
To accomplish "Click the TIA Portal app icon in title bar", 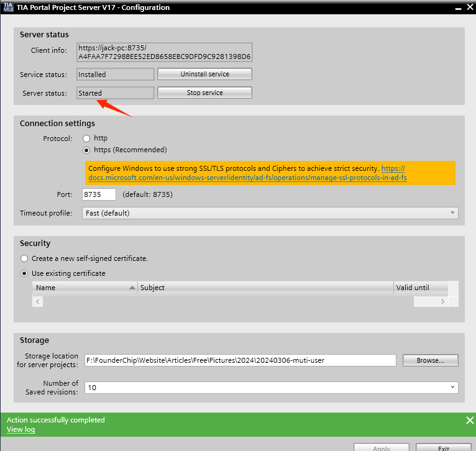I will [x=9, y=7].
